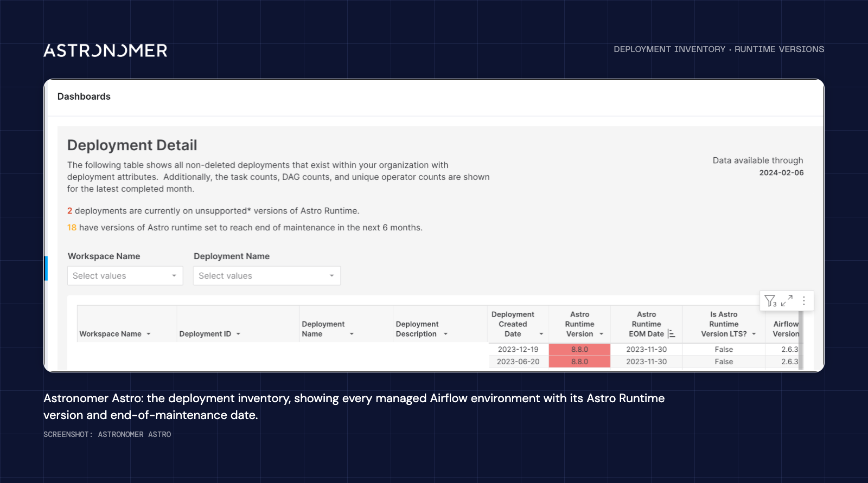Screen dimensions: 868x483
Task: Open Deployment Created Date column dropdown arrow
Action: pyautogui.click(x=541, y=334)
